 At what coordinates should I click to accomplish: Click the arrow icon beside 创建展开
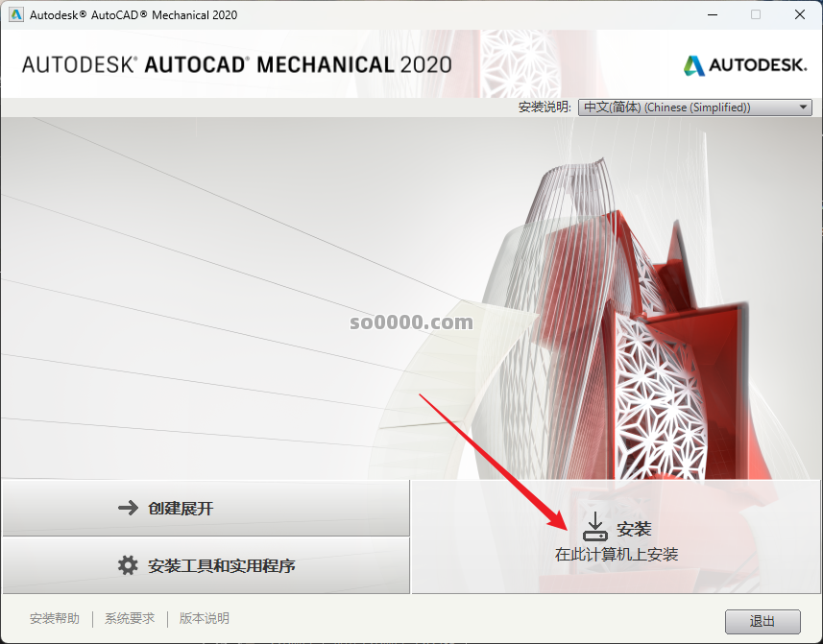(x=128, y=509)
